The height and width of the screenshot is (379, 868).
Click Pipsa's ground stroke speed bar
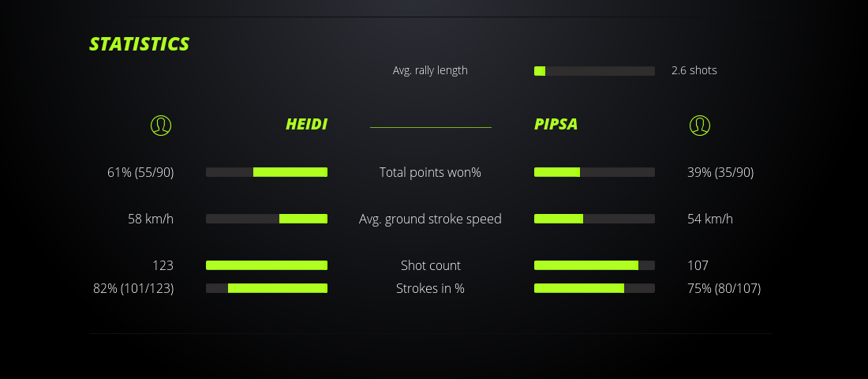click(x=594, y=219)
